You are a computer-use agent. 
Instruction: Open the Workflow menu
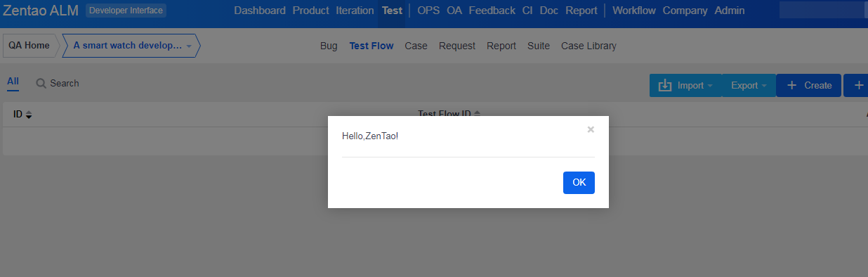634,11
